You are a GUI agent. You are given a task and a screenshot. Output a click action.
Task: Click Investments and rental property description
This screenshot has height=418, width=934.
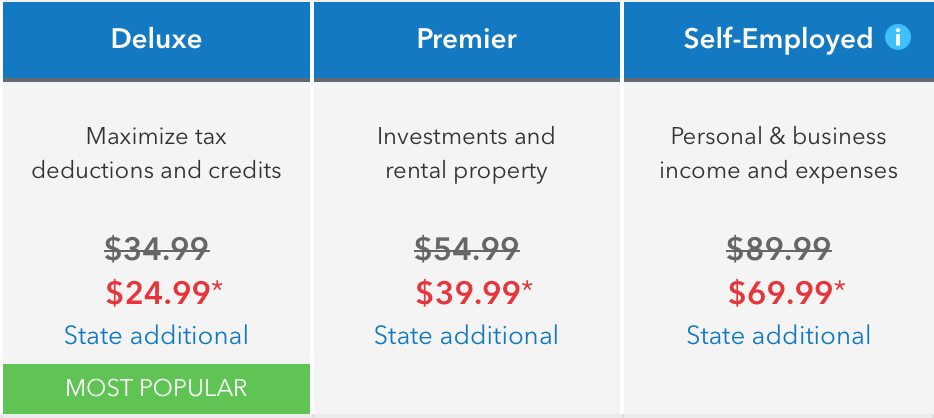[466, 154]
